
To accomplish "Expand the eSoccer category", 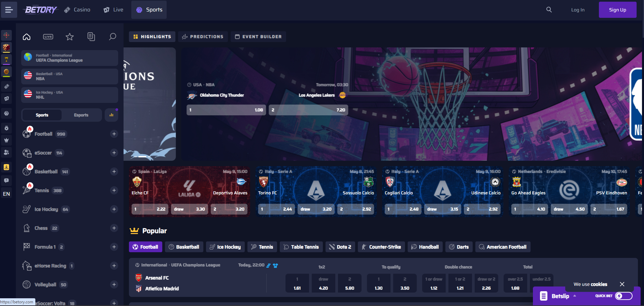I will [x=114, y=153].
